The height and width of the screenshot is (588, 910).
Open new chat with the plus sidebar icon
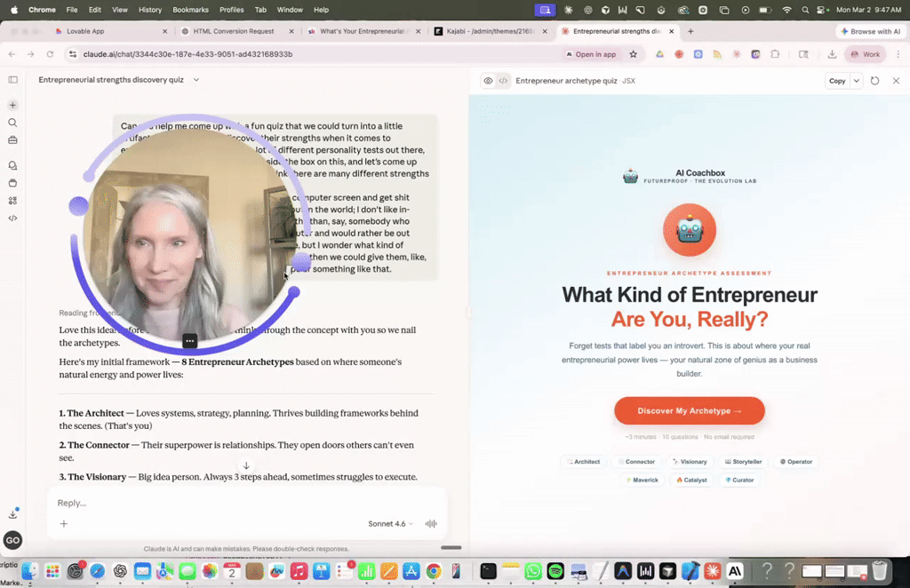12,105
